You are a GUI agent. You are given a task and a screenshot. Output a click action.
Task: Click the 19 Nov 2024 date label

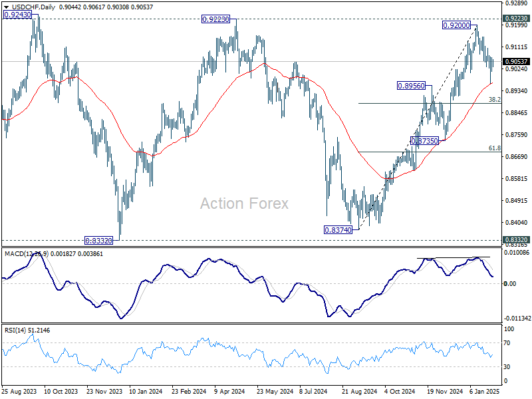point(445,391)
